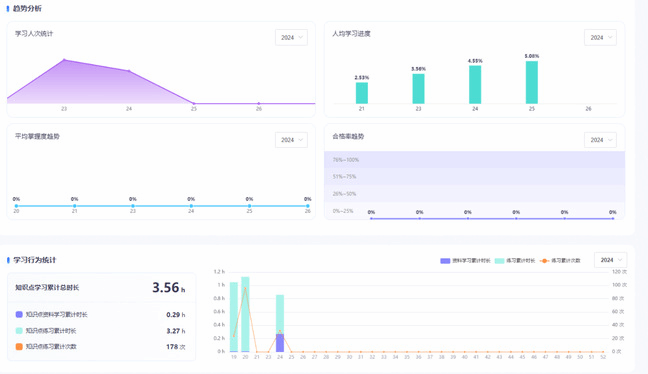Viewport: 648px width, 374px height.
Task: Click the 趋势分析 section heading
Action: (27, 8)
